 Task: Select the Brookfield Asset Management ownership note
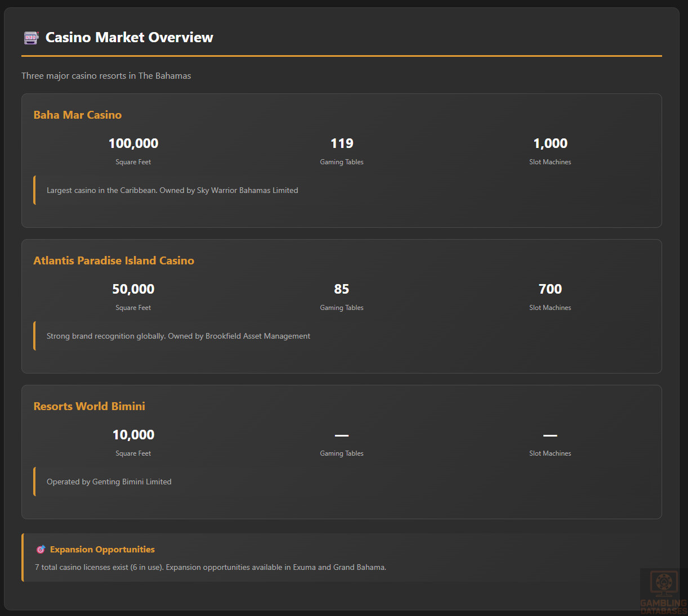pyautogui.click(x=178, y=336)
